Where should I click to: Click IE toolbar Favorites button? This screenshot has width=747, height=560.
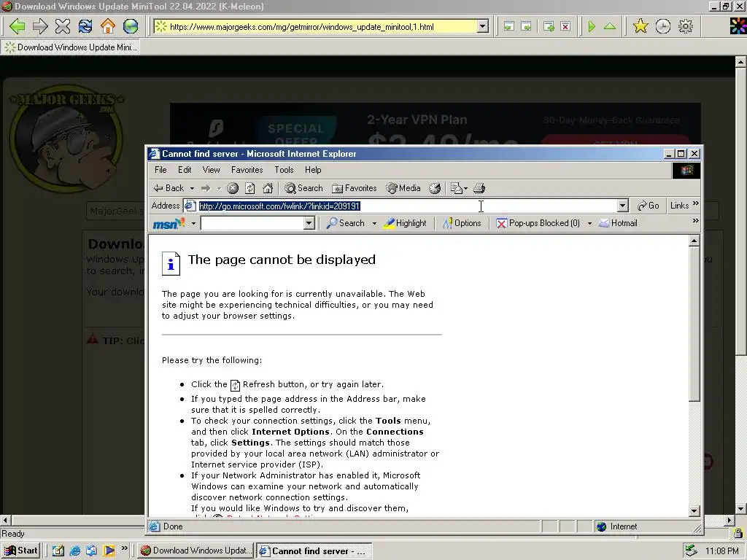(x=354, y=188)
